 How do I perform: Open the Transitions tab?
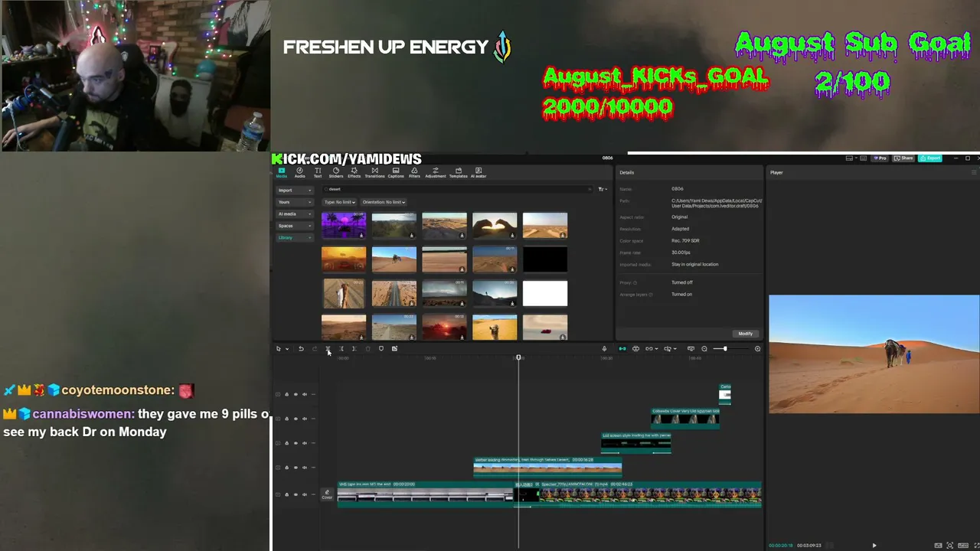point(374,173)
